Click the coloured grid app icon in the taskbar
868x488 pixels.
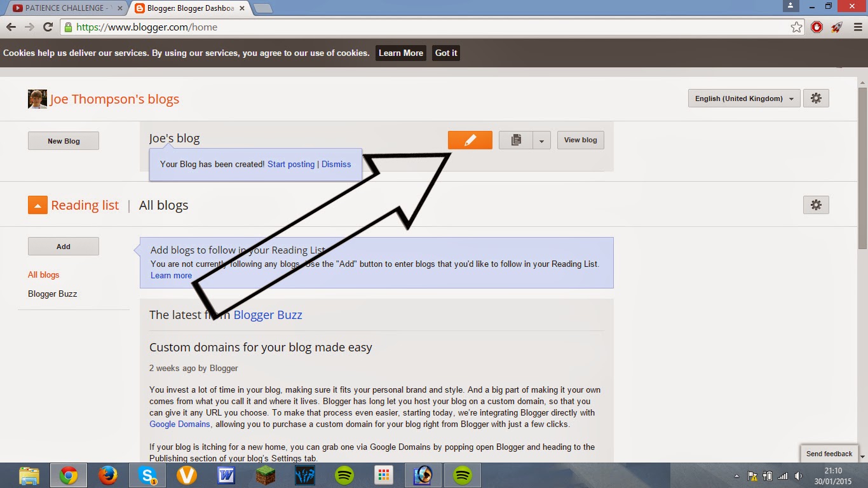coord(384,475)
